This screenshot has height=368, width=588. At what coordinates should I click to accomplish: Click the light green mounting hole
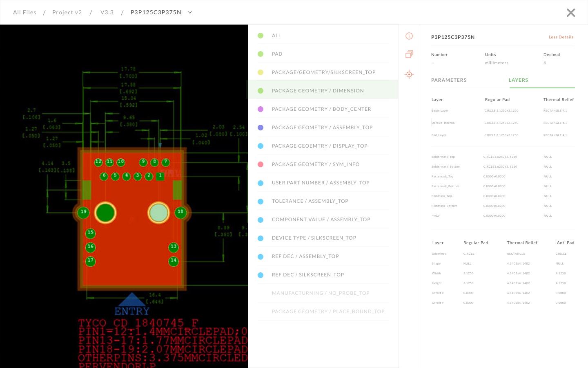pos(158,213)
